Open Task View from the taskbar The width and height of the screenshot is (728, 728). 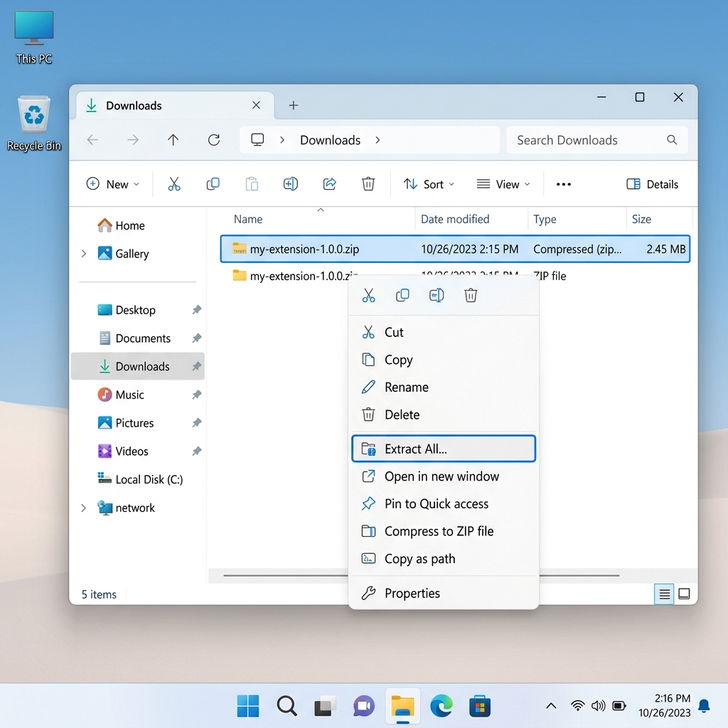tap(325, 706)
